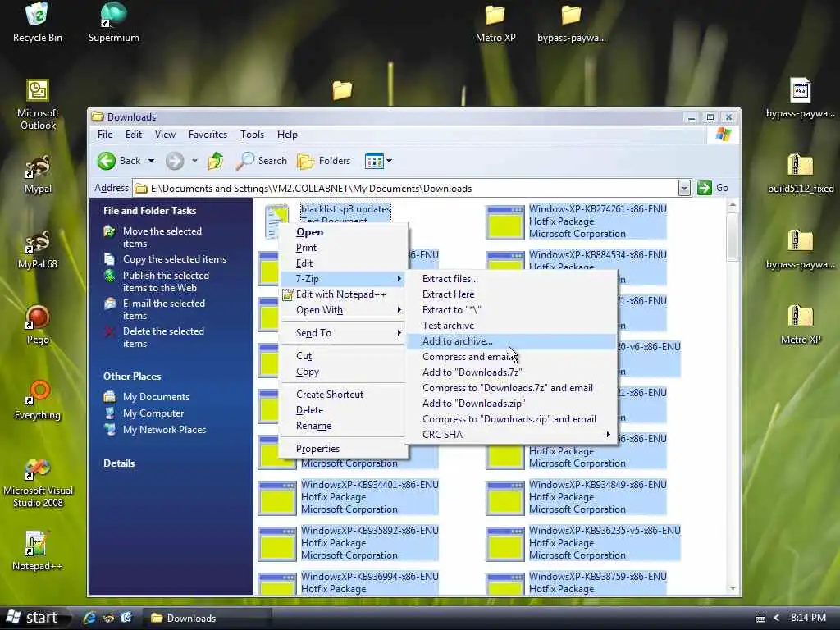Select WindowsXP-KB935892-x86-ENU hotfix file
The width and height of the screenshot is (840, 630).
coord(348,543)
